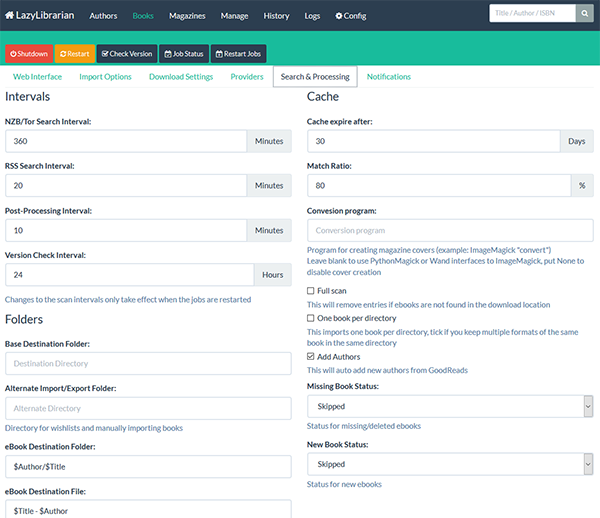Open the Logs page
Viewport: 600px width, 518px height.
312,16
